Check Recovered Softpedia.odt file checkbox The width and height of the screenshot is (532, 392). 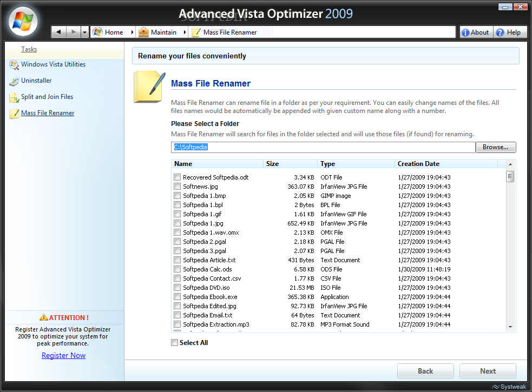177,177
